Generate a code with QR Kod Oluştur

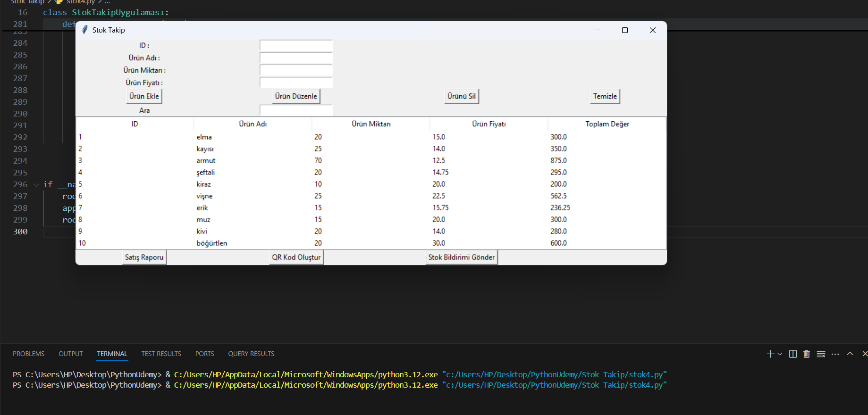point(296,257)
